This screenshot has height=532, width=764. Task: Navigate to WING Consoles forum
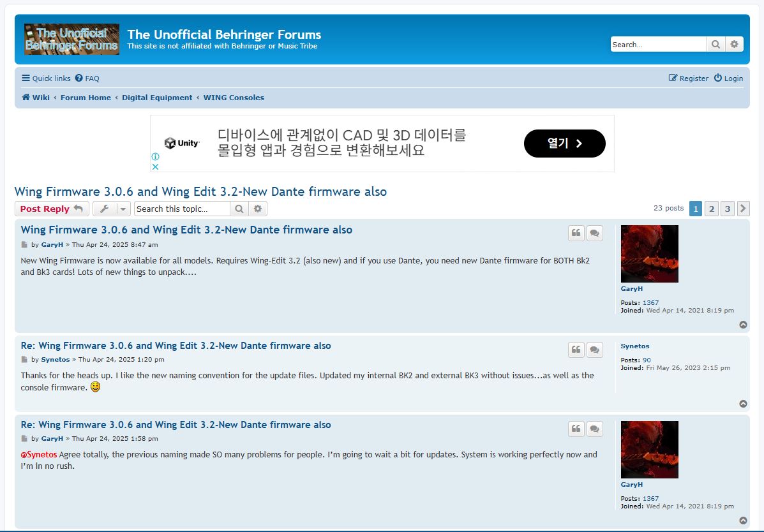coord(234,98)
